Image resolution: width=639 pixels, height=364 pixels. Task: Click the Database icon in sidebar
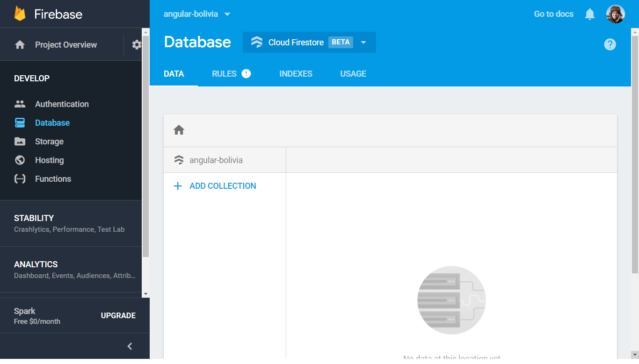click(20, 123)
